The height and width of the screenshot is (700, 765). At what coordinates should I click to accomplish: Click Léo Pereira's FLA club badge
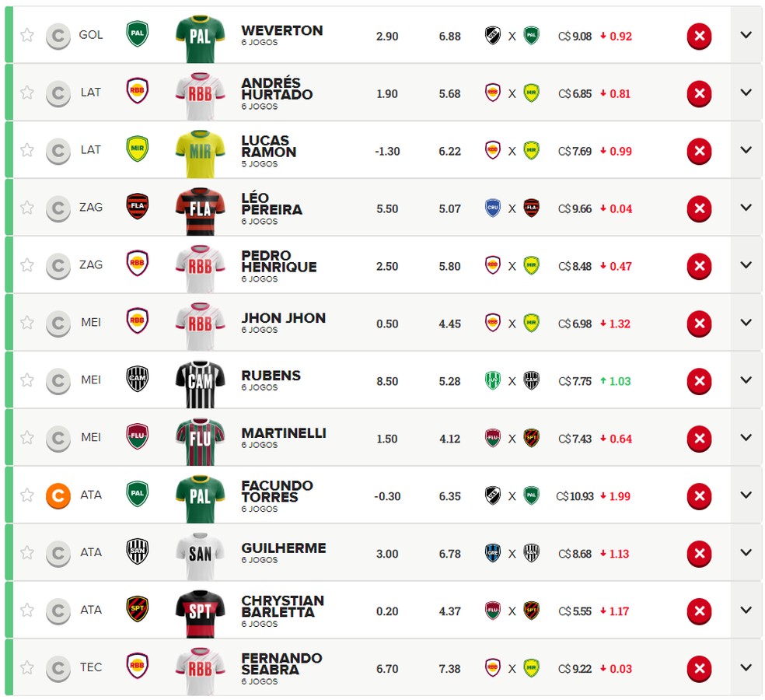click(137, 206)
